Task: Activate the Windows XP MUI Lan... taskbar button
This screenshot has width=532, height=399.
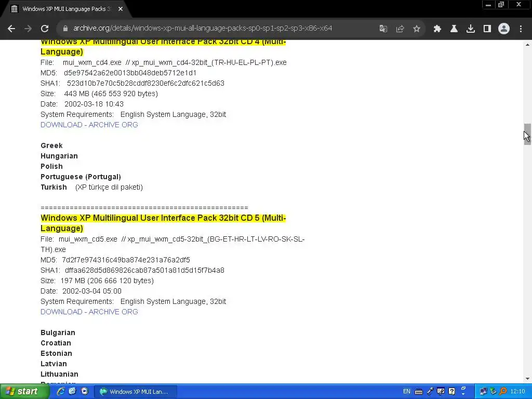Action: tap(136, 392)
